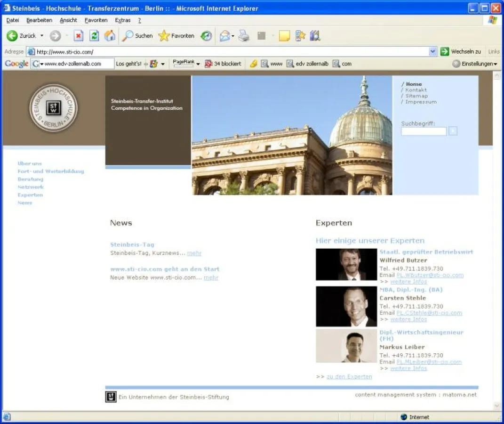This screenshot has width=504, height=424.
Task: Open Favoriten via the star icon
Action: (x=163, y=35)
